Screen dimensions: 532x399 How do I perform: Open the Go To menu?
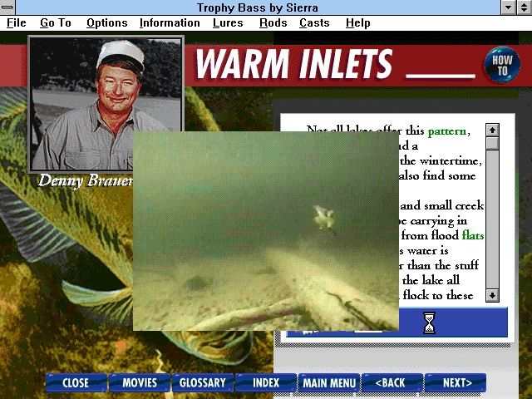[x=56, y=22]
